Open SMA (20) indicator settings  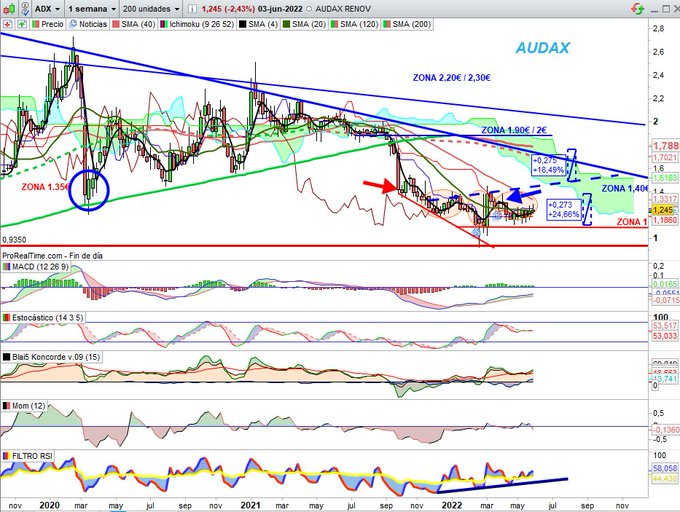(x=304, y=24)
